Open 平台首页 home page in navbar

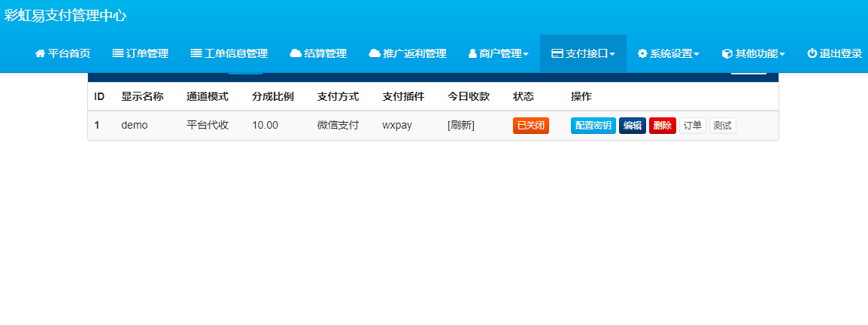pyautogui.click(x=62, y=53)
